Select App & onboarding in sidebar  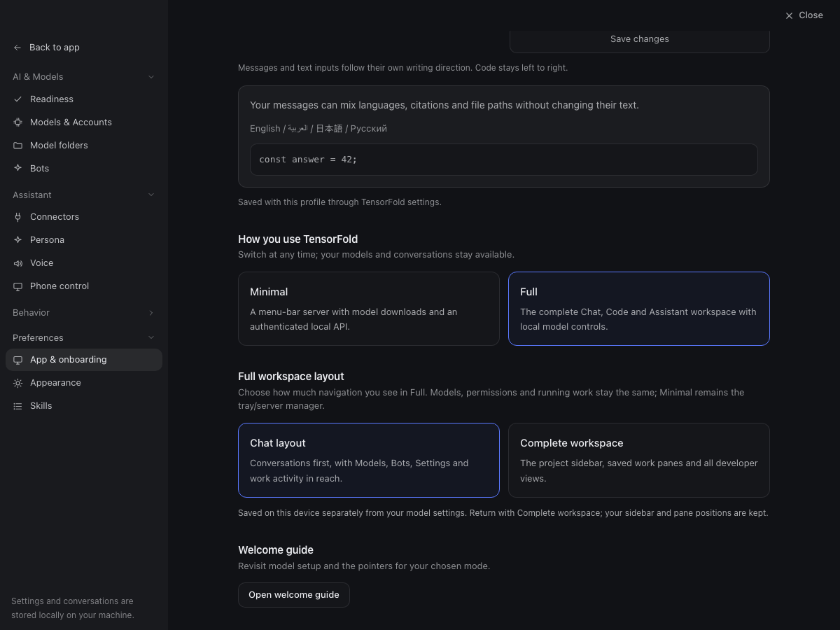[84, 360]
